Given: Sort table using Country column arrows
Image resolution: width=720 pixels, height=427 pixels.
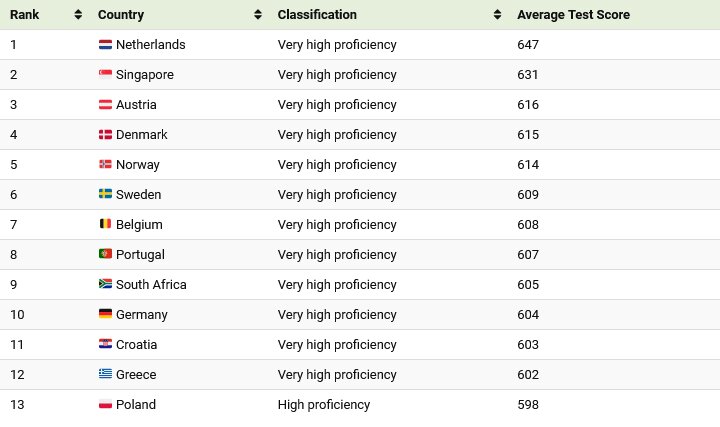Looking at the screenshot, I should pos(258,15).
